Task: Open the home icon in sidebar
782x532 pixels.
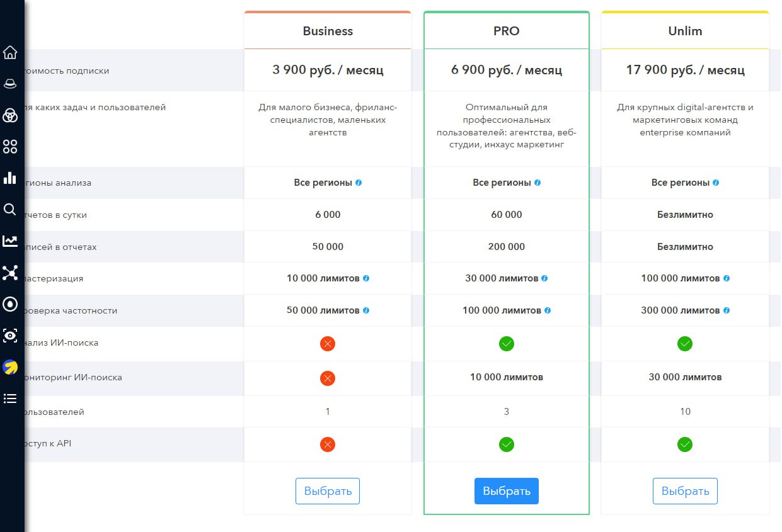Action: (10, 52)
